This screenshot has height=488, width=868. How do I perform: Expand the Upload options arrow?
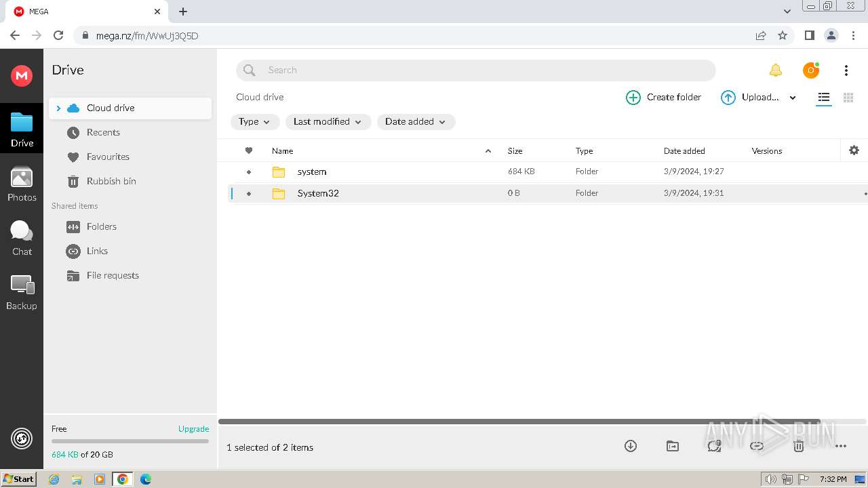(793, 98)
